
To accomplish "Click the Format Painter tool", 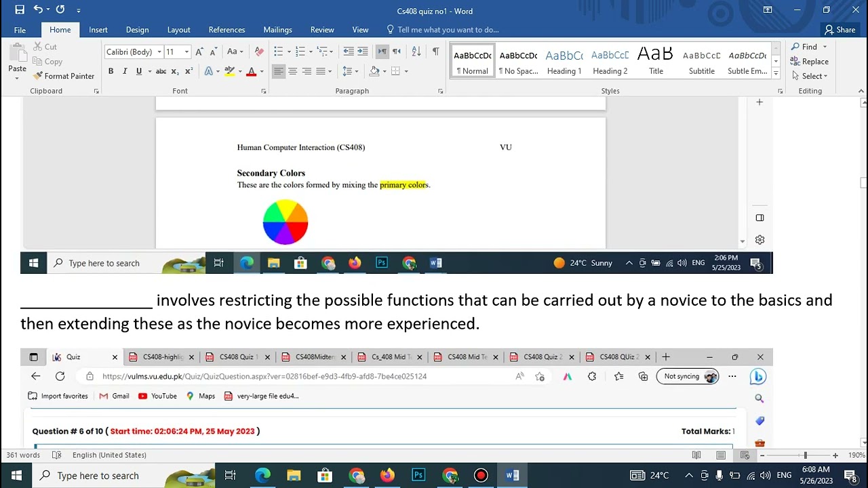I will [x=64, y=76].
